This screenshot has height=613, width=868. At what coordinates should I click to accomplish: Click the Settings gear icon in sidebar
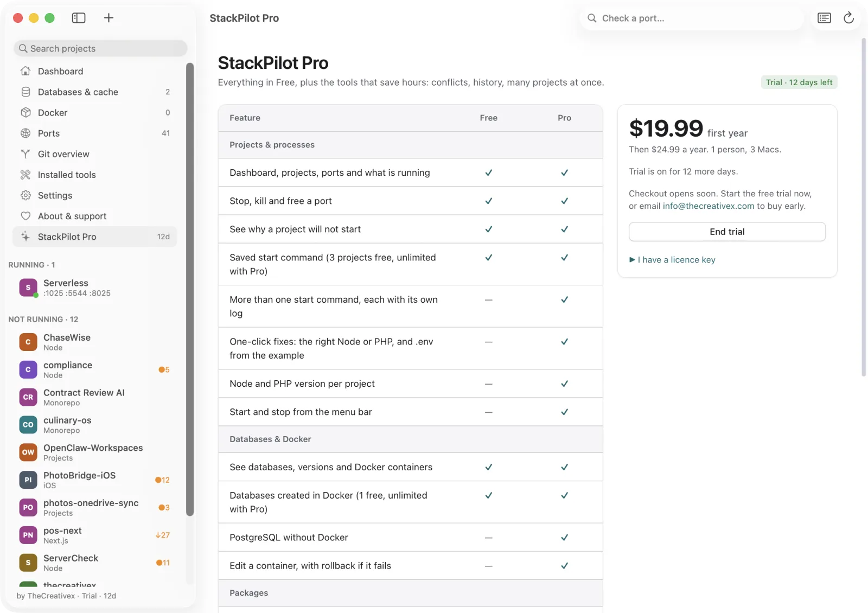[25, 195]
